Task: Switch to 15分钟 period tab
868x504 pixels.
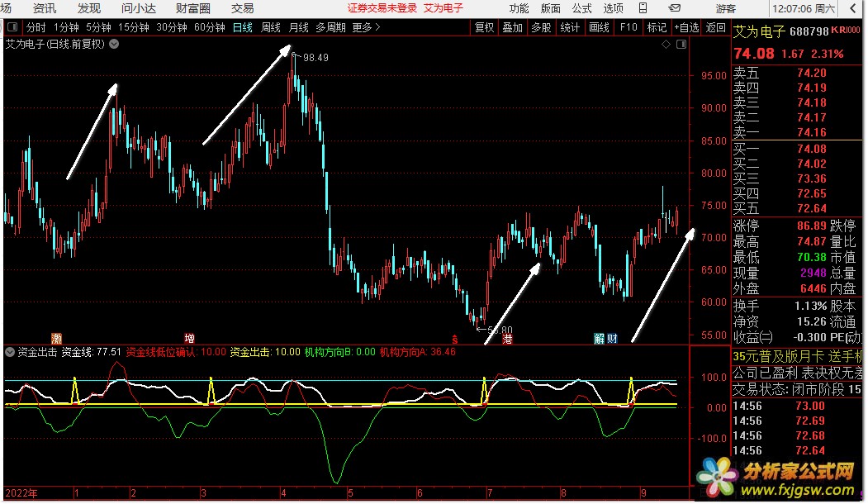Action: tap(134, 27)
